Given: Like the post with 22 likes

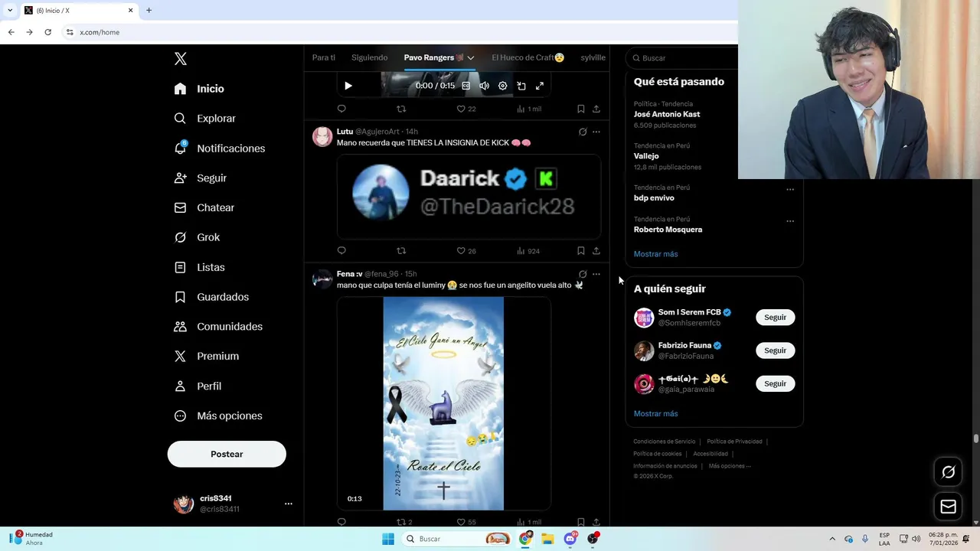Looking at the screenshot, I should click(466, 109).
